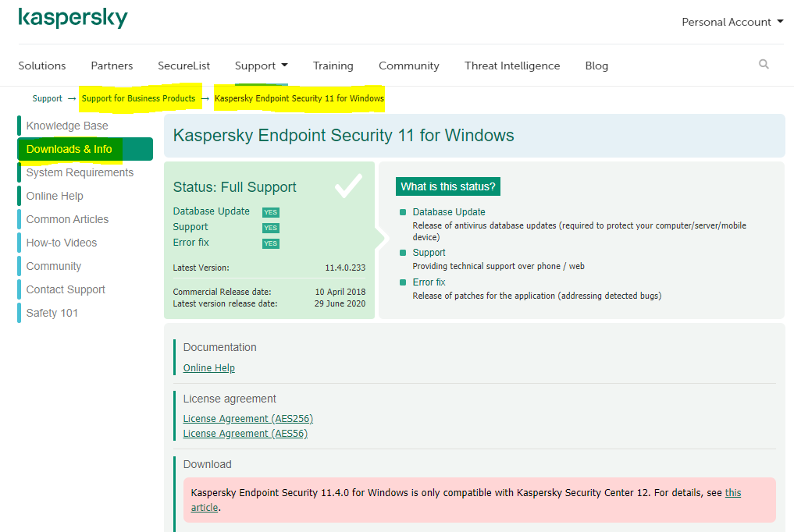Screen dimensions: 794x532
Task: Open the search magnifier icon
Action: [764, 65]
